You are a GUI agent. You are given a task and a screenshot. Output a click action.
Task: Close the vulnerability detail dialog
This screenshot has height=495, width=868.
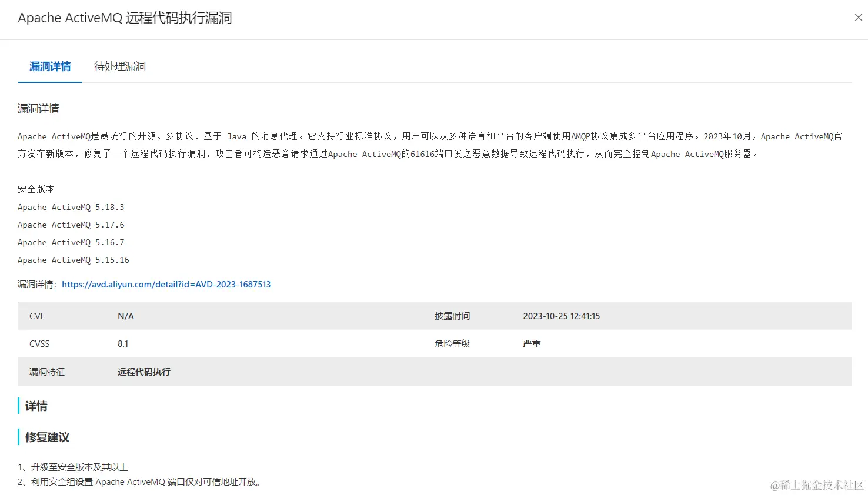point(858,17)
